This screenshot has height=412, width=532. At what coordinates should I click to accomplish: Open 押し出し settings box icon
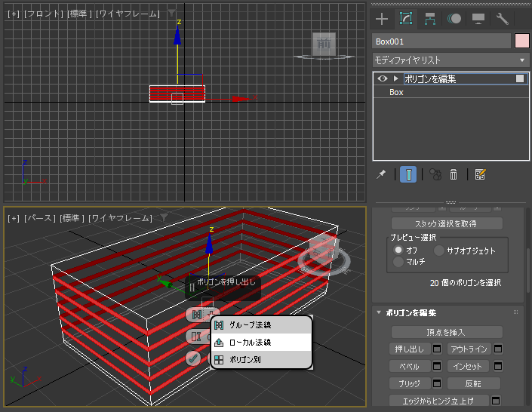(x=437, y=349)
